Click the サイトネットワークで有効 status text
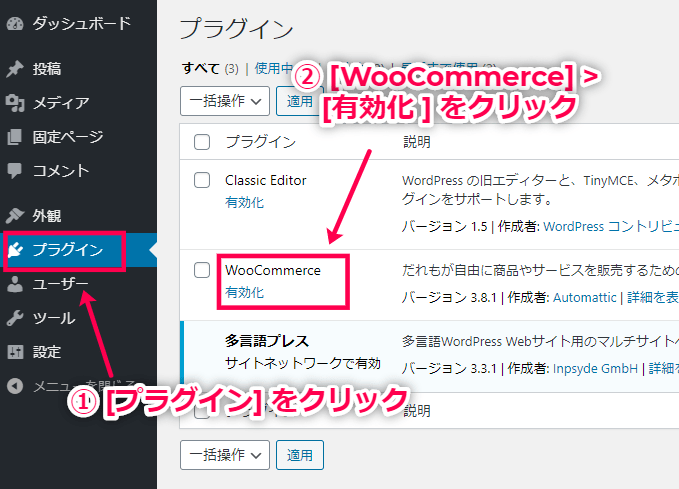The image size is (679, 489). pyautogui.click(x=303, y=363)
